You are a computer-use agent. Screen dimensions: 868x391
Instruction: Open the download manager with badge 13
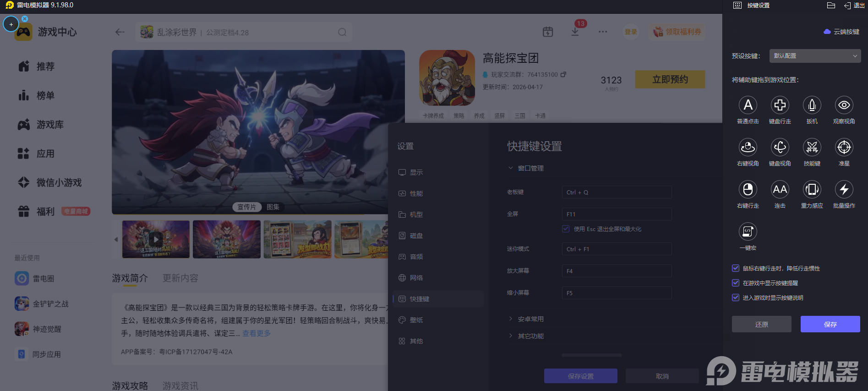tap(575, 32)
